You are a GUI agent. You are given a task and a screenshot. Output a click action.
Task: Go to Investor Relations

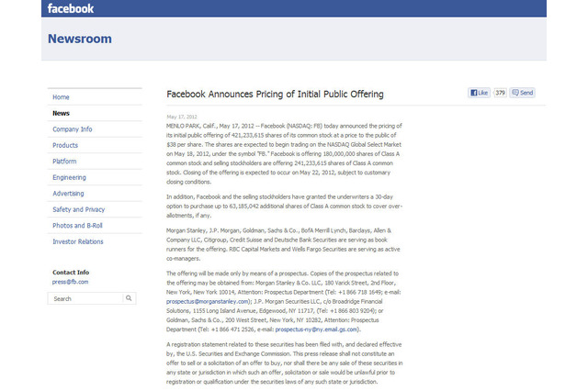click(78, 241)
